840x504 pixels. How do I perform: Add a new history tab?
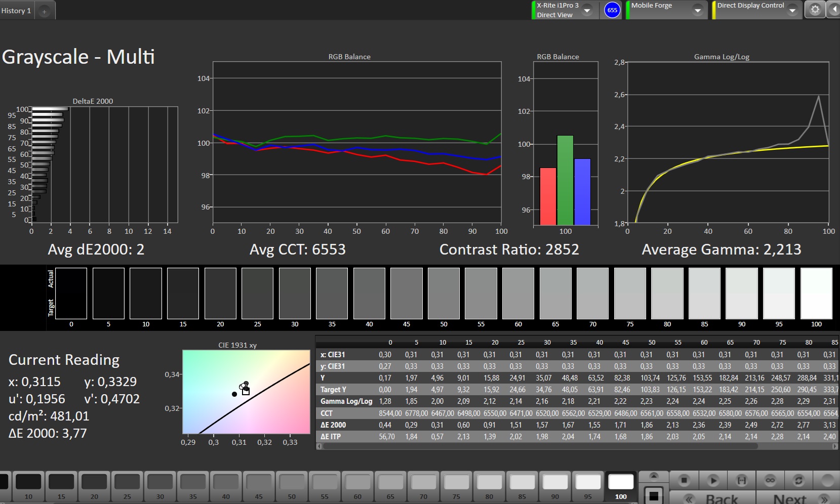[x=45, y=11]
